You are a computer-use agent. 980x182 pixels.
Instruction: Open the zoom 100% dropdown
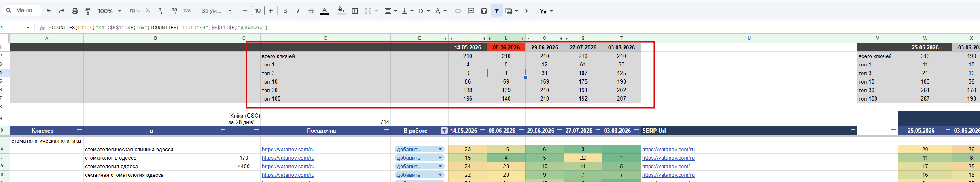click(109, 11)
